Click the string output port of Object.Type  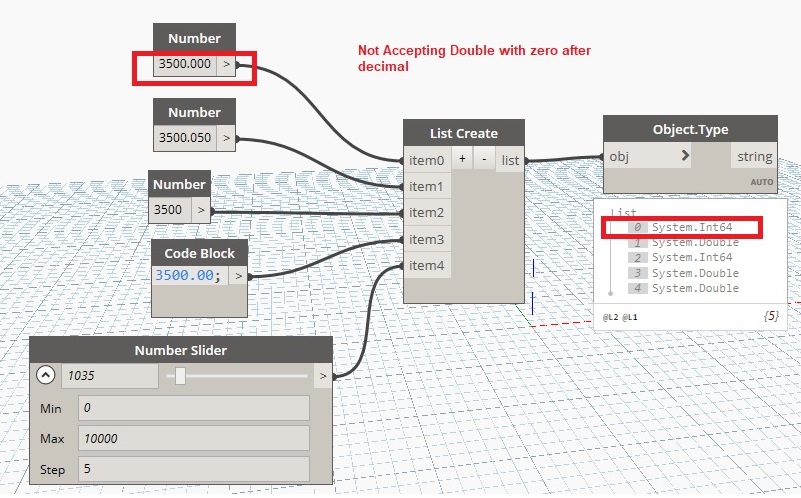click(x=754, y=156)
